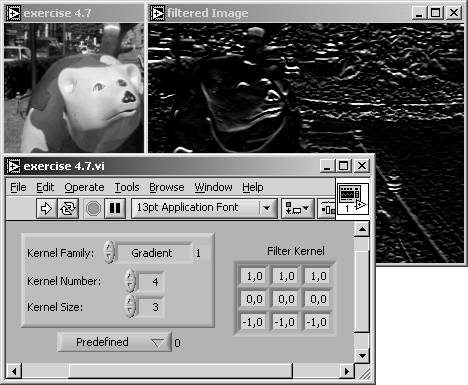Click the Run Continuously icon

68,209
